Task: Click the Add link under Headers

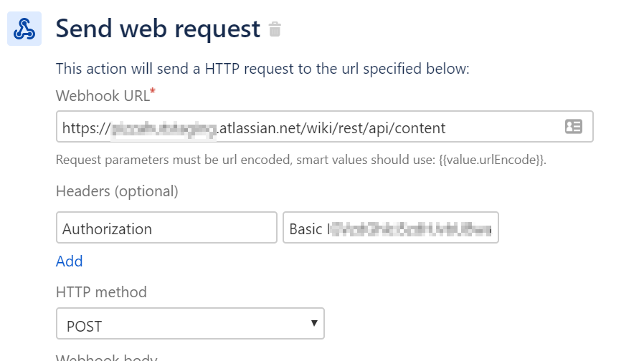Action: pos(70,261)
